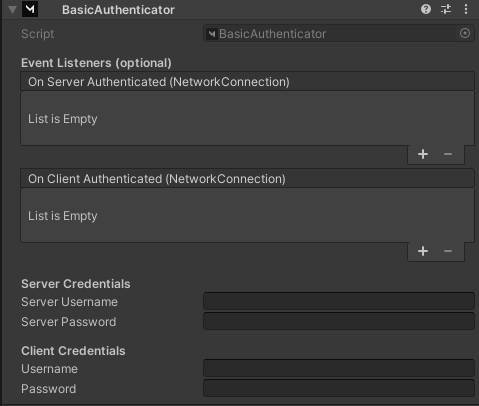Collapse the BasicAuthenticator component foldout
This screenshot has height=406, width=479.
pyautogui.click(x=12, y=10)
